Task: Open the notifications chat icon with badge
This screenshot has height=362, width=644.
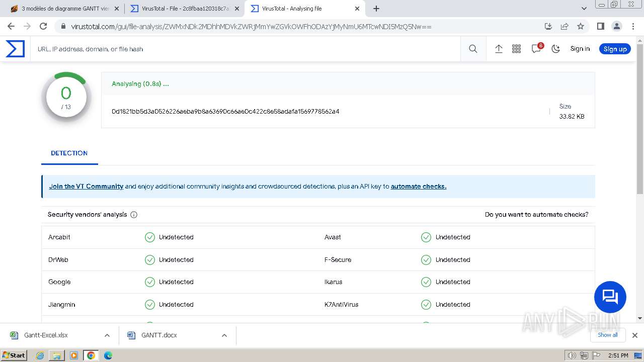Action: point(537,48)
